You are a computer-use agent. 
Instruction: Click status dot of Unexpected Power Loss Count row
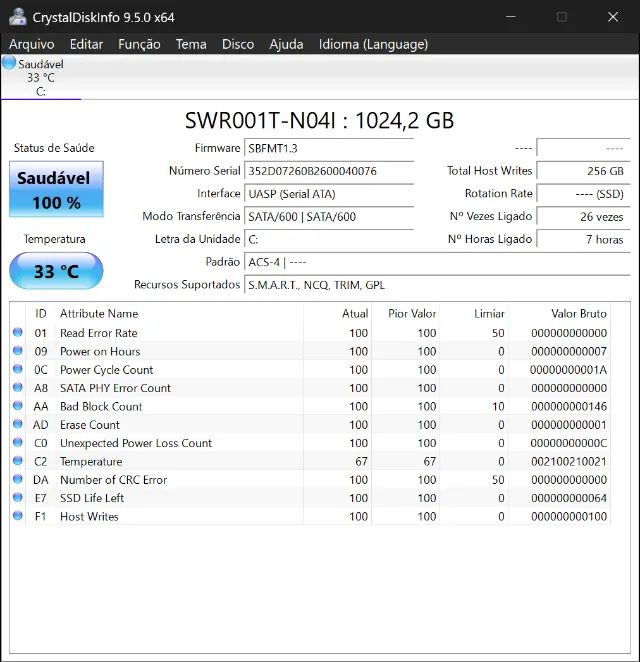(18, 442)
